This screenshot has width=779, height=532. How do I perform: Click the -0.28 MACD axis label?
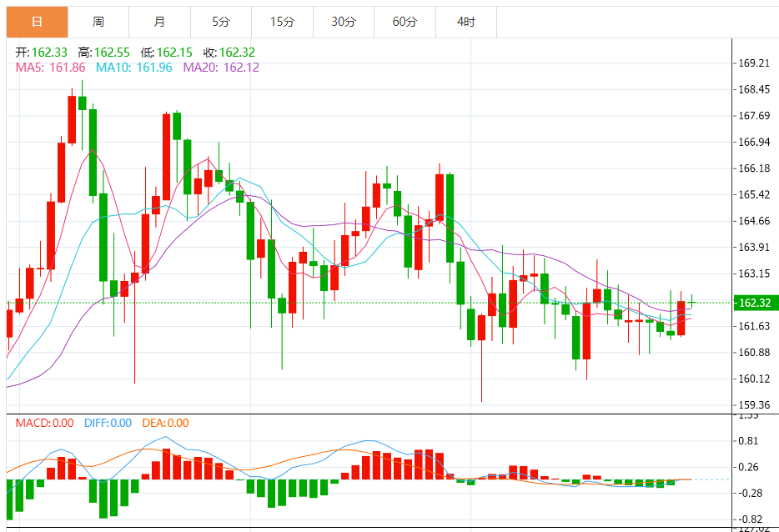click(x=750, y=494)
